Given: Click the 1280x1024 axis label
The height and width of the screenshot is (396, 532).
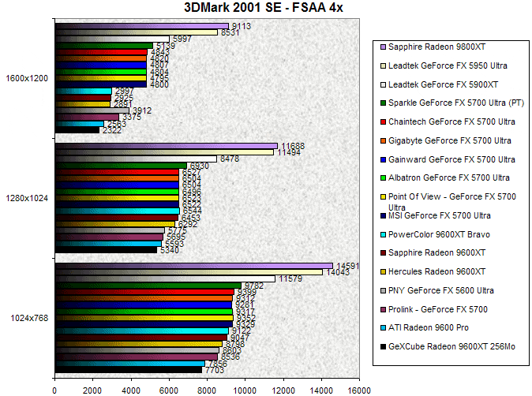Looking at the screenshot, I should point(27,198).
